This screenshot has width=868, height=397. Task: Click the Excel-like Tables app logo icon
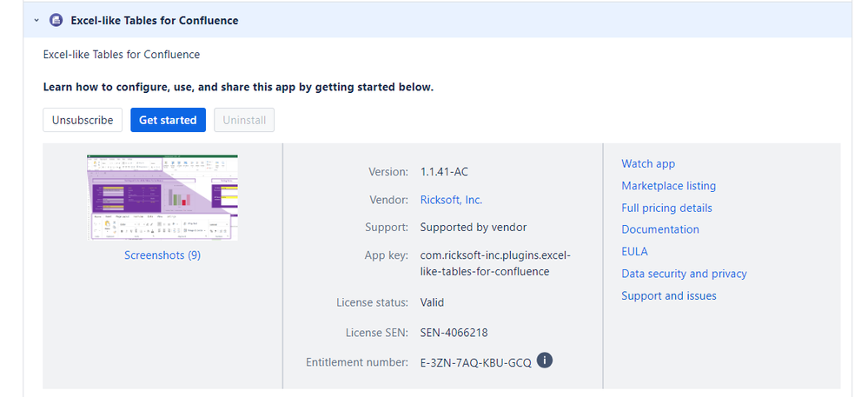click(56, 21)
